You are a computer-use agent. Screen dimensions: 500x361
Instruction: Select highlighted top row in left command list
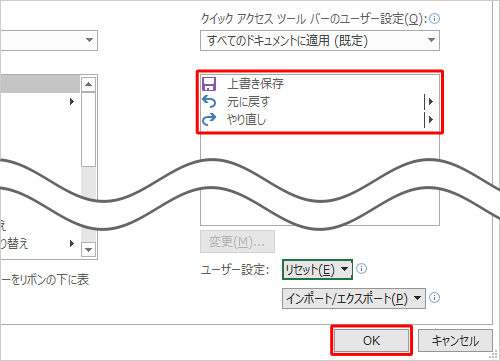point(40,84)
